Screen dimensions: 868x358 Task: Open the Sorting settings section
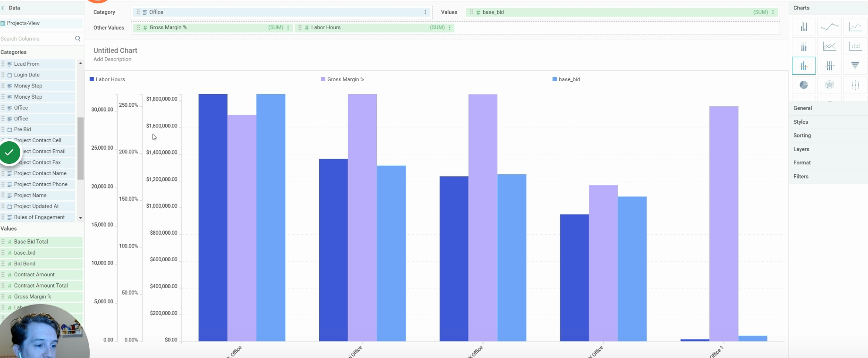(x=828, y=136)
